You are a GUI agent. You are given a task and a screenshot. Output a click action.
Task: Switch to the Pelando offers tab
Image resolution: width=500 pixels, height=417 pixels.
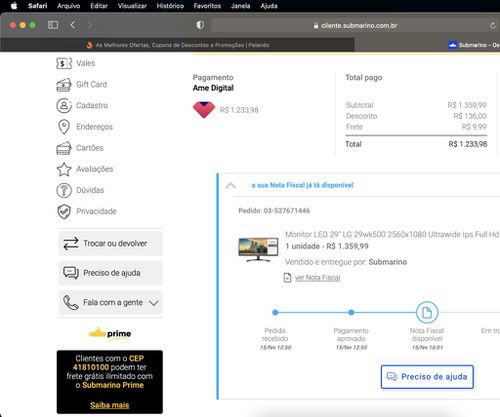[178, 45]
